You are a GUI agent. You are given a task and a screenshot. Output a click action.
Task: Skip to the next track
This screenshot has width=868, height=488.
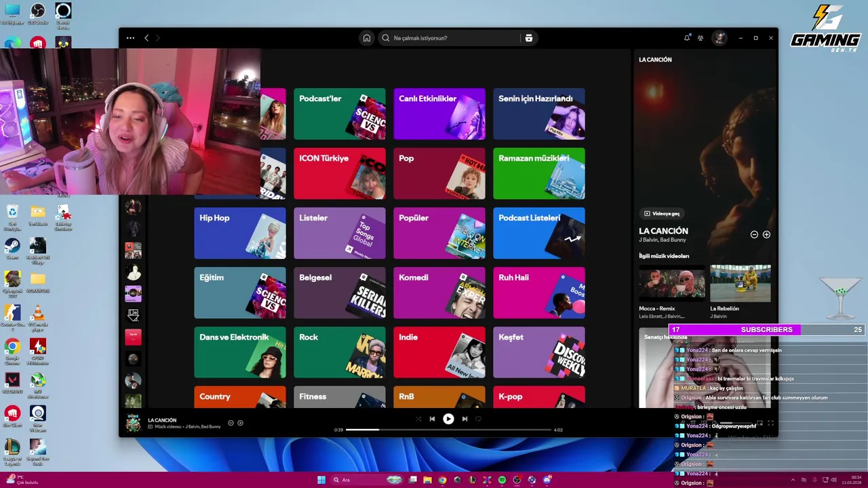click(465, 419)
